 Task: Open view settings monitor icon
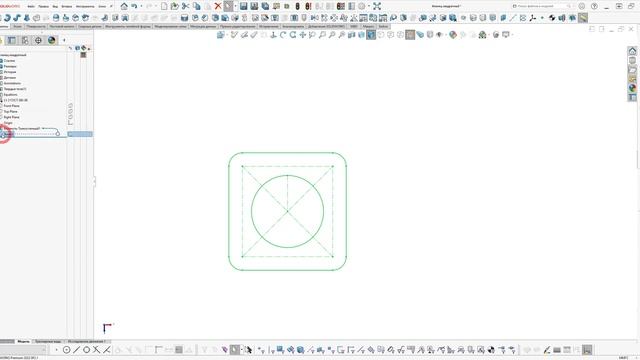coord(506,35)
